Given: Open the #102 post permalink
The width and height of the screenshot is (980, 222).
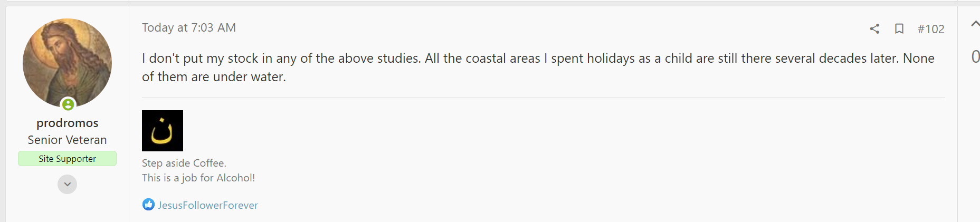Looking at the screenshot, I should [x=931, y=29].
